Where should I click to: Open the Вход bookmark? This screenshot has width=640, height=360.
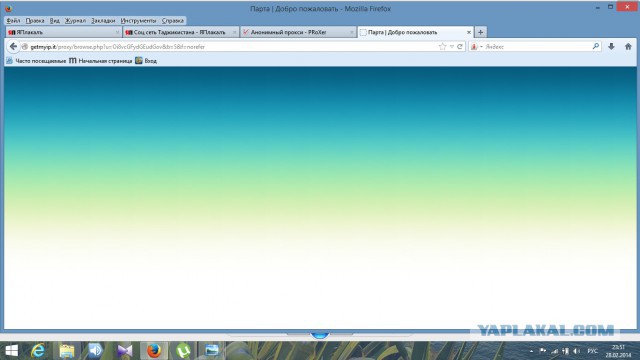(146, 61)
